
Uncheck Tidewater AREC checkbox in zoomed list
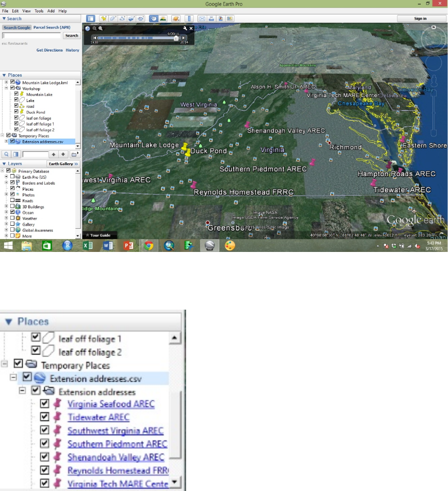pyautogui.click(x=44, y=416)
